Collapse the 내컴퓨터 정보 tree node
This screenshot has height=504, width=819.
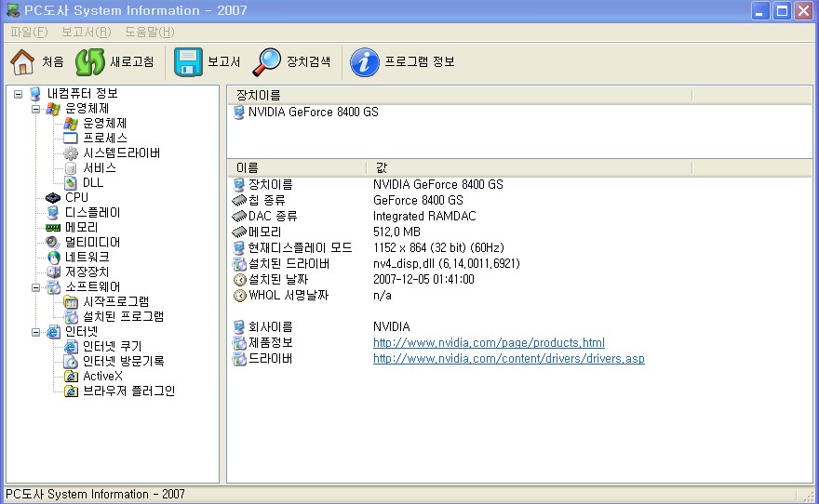19,95
